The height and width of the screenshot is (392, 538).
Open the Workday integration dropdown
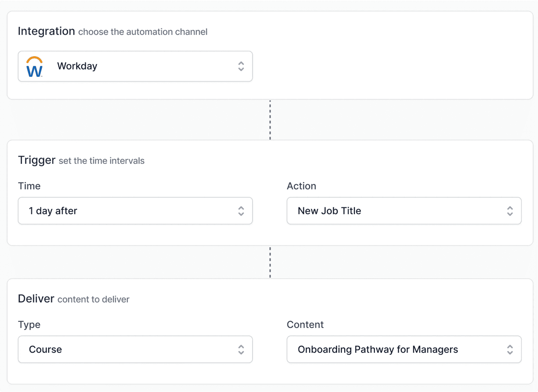(135, 66)
